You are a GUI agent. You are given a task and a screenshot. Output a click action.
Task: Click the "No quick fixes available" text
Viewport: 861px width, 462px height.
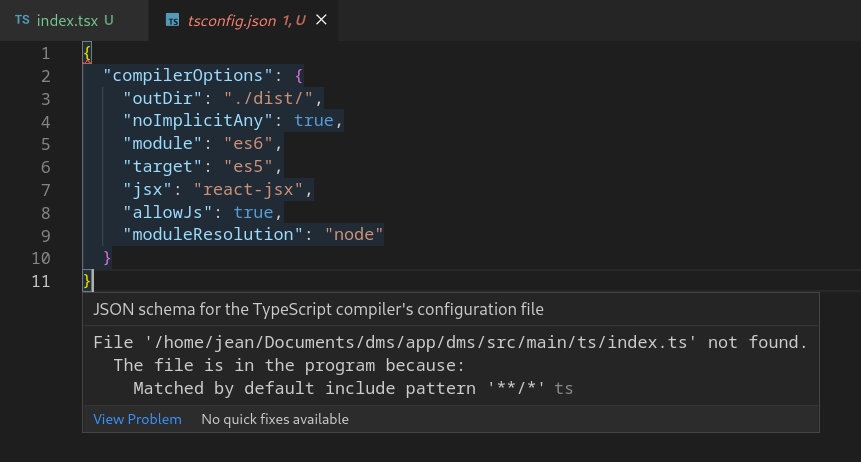(274, 419)
